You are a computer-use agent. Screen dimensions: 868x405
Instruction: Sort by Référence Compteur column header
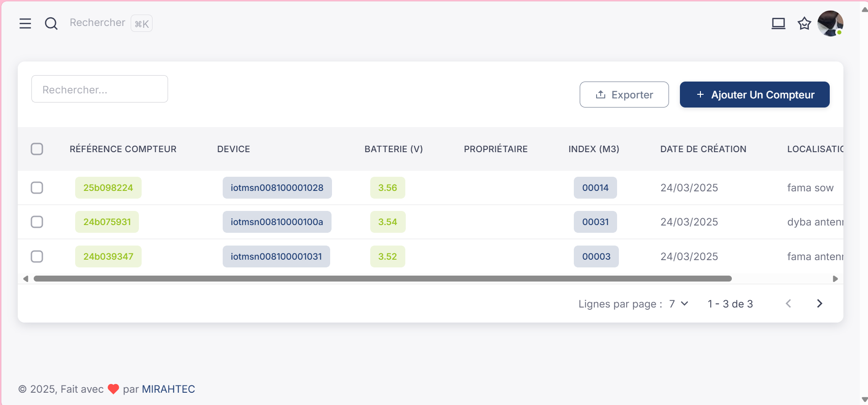(123, 149)
